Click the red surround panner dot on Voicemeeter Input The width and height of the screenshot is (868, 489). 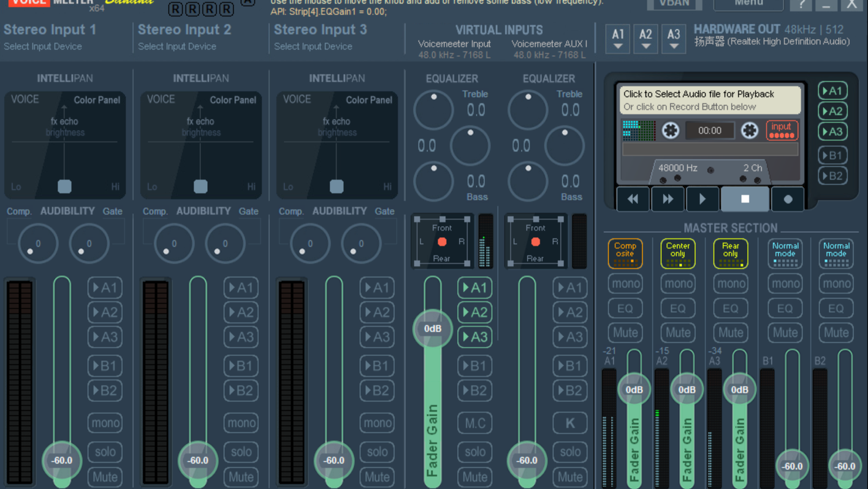pyautogui.click(x=442, y=242)
